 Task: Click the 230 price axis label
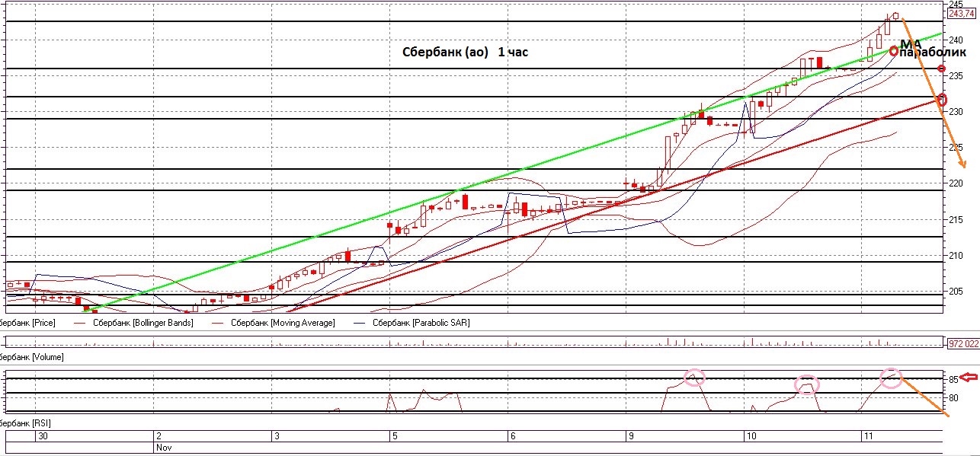click(x=956, y=111)
